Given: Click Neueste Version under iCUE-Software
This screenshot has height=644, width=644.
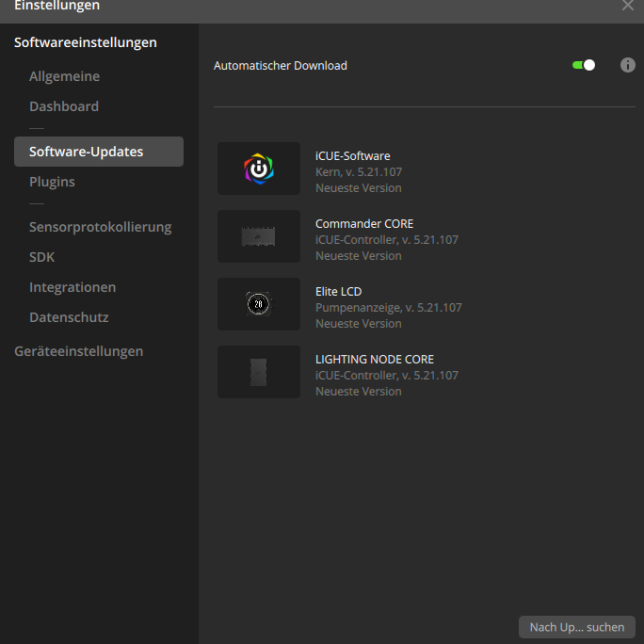Looking at the screenshot, I should click(359, 188).
